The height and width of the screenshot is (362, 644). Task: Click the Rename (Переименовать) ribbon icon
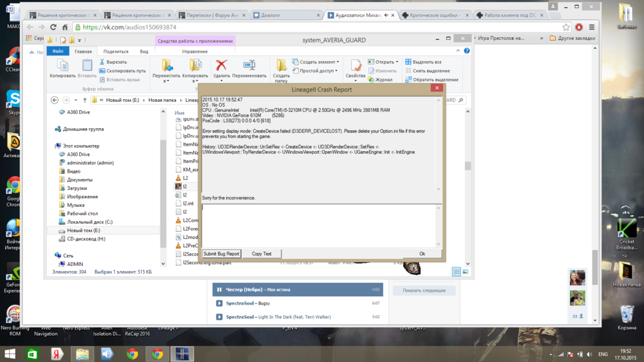click(249, 66)
